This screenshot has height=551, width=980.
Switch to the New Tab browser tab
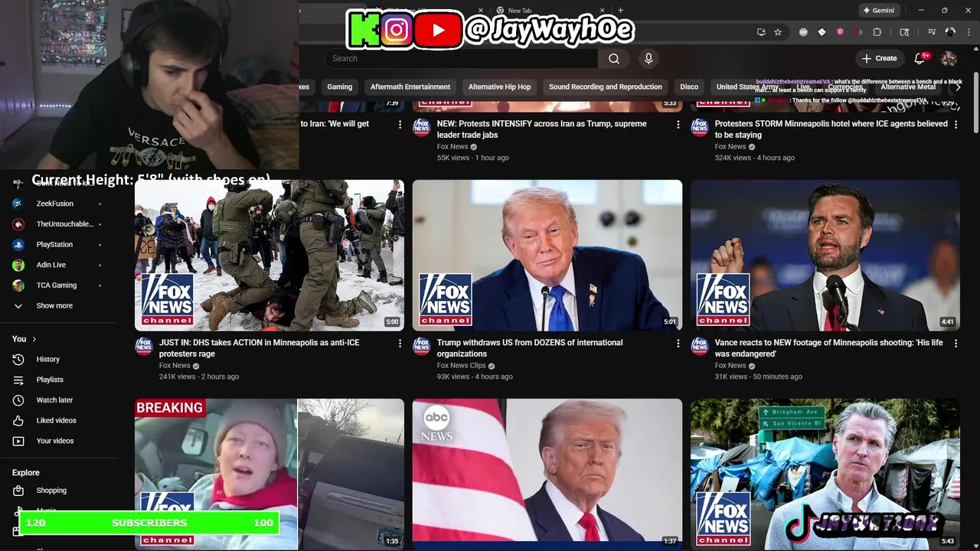pyautogui.click(x=549, y=11)
